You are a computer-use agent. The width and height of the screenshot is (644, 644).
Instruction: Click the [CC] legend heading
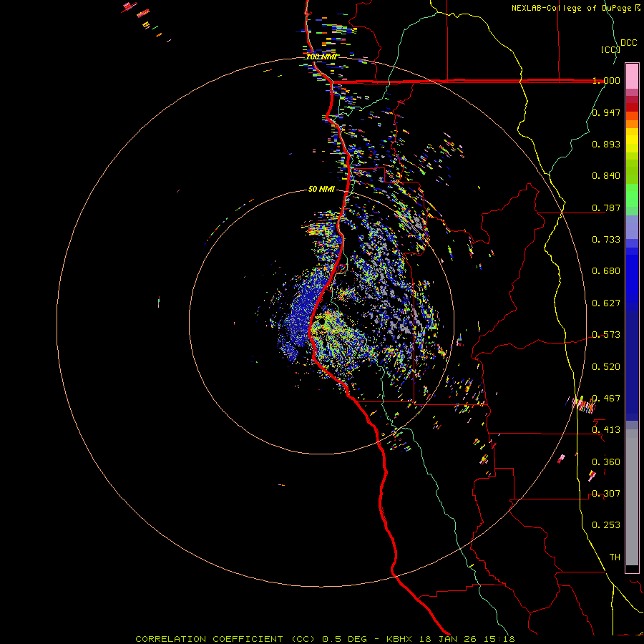click(x=610, y=49)
